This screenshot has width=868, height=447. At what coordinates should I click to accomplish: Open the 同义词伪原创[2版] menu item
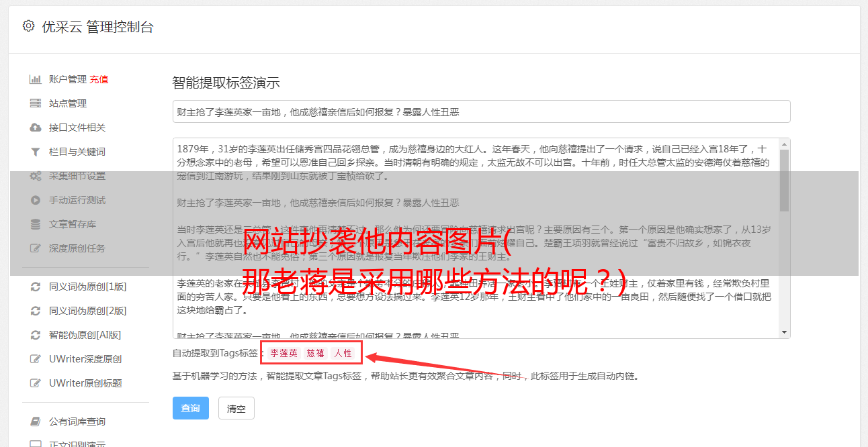87,311
